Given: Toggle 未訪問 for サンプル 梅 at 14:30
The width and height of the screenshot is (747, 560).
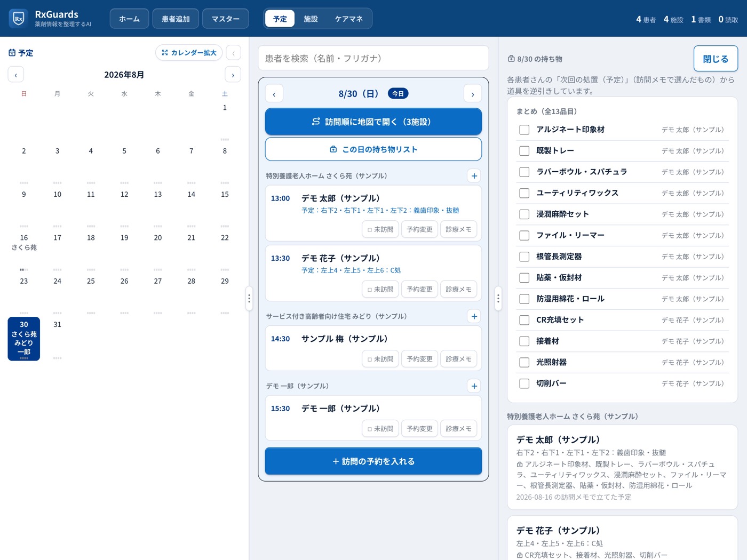Looking at the screenshot, I should coord(380,359).
